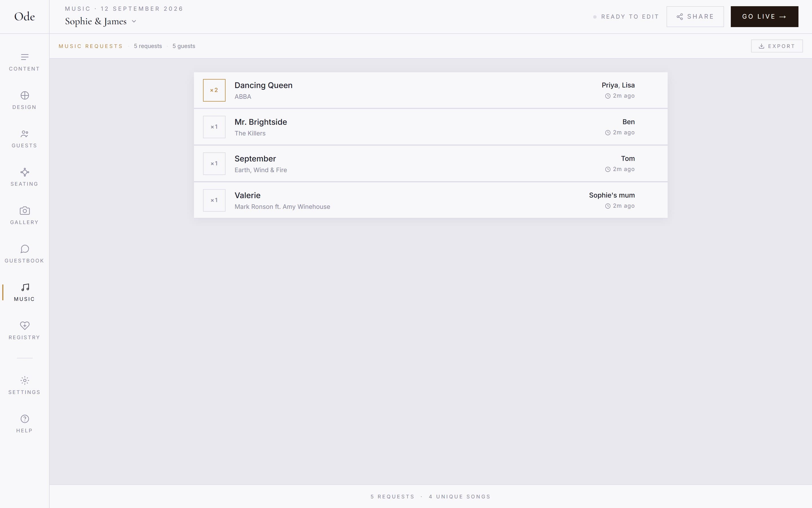Click the Settings sidebar label
The height and width of the screenshot is (508, 812).
tap(25, 392)
